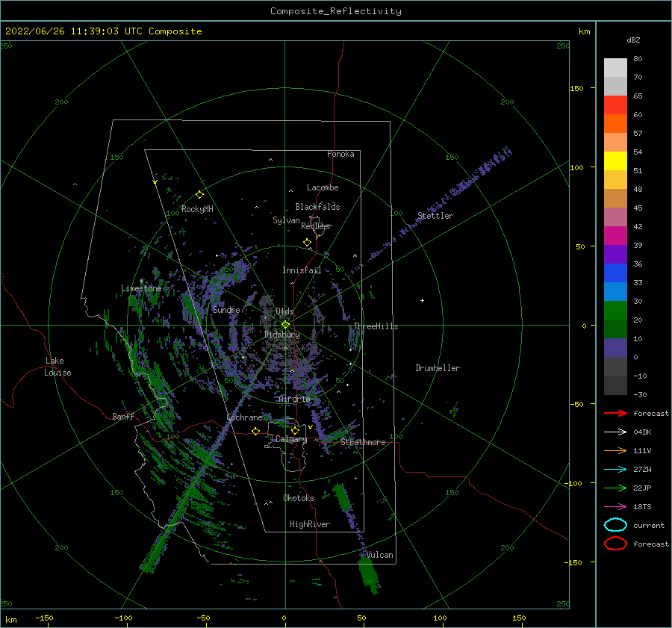Screen dimensions: 672x628
Task: Click the Limestone label
Action: (141, 288)
